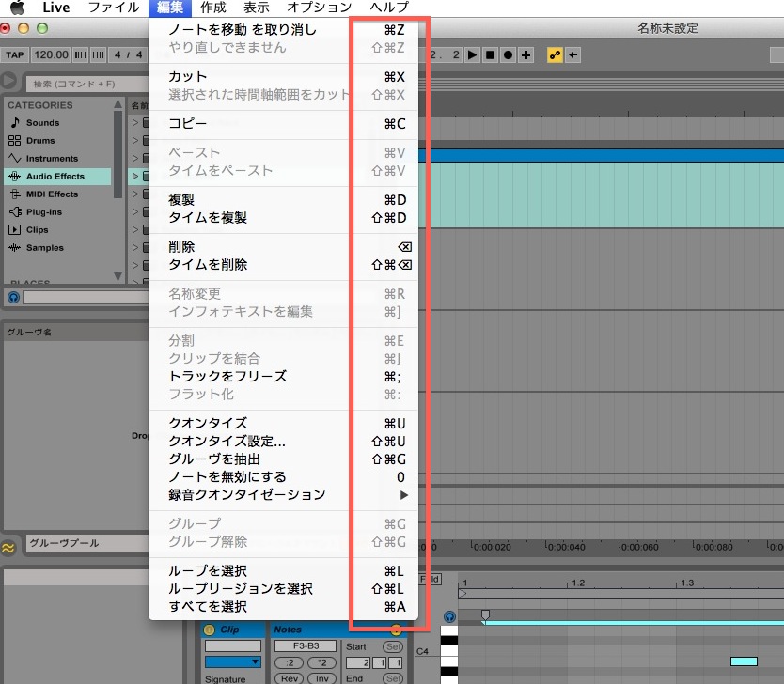
Task: Choose カット from the edit menu
Action: (x=284, y=77)
